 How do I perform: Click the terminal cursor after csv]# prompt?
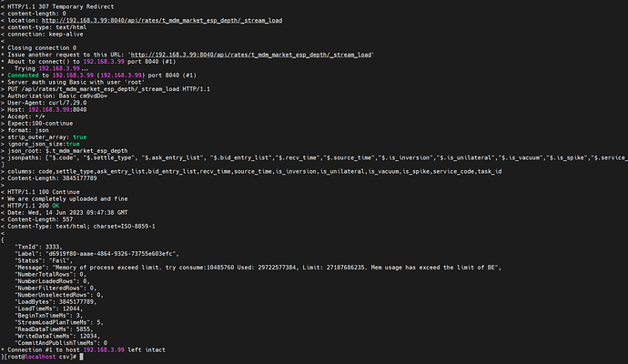(81, 357)
